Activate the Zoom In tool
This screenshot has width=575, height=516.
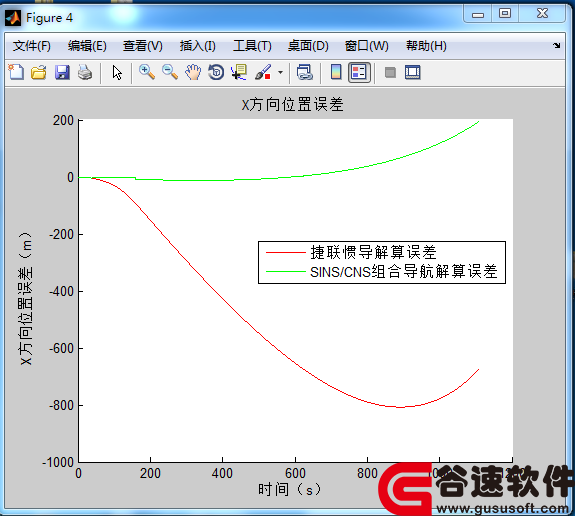(x=147, y=72)
